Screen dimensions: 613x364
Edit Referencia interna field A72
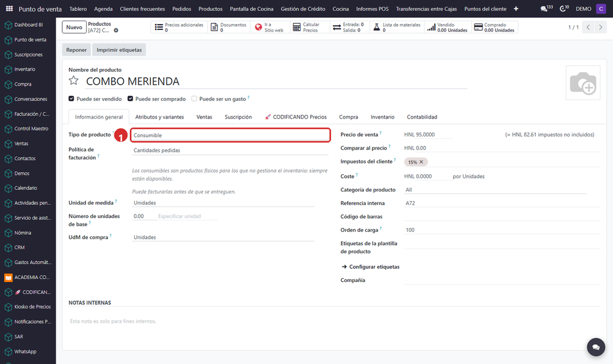[x=502, y=204]
